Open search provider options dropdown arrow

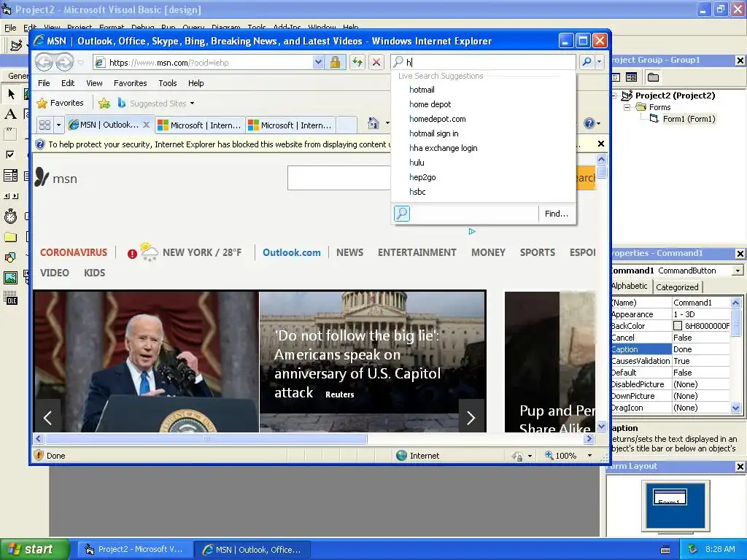[600, 62]
